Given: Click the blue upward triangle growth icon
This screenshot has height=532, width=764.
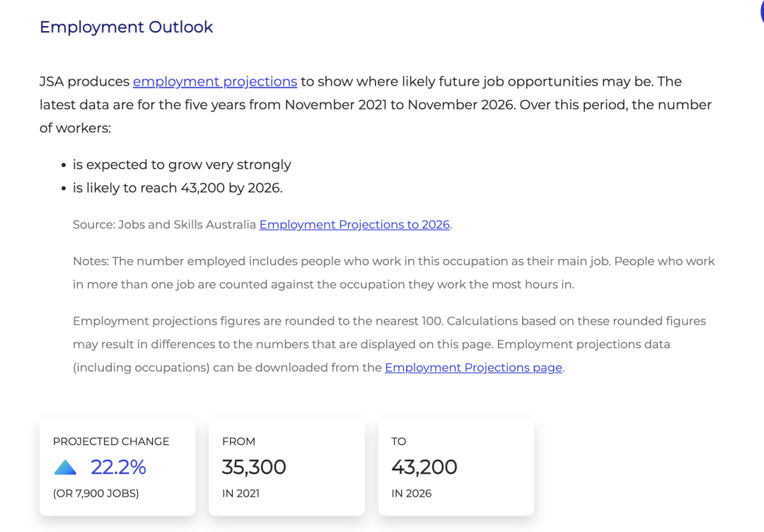Looking at the screenshot, I should tap(65, 468).
